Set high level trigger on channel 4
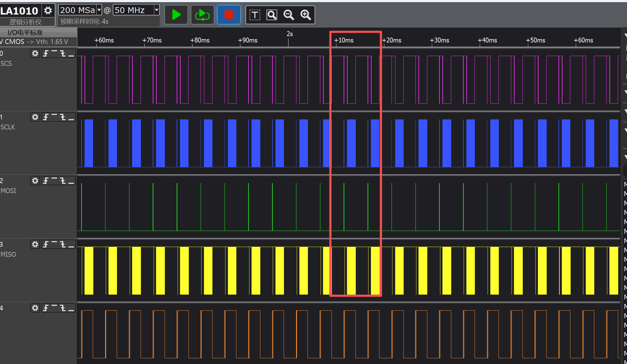The width and height of the screenshot is (627, 364). coord(54,308)
